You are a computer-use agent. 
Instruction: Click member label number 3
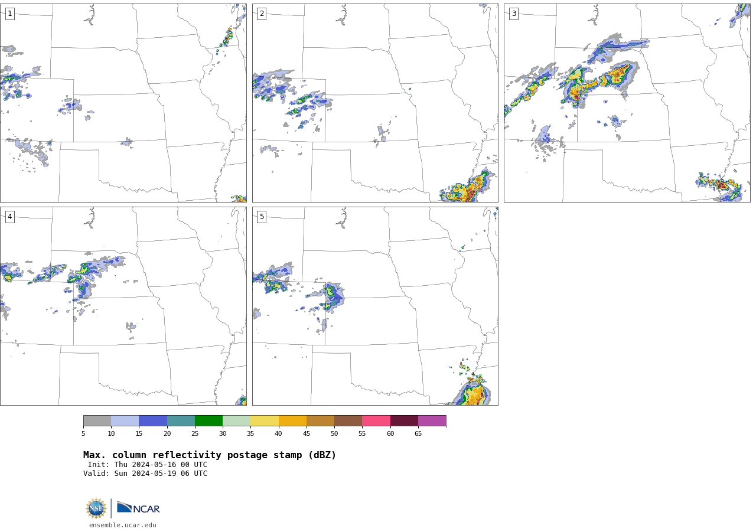(514, 14)
